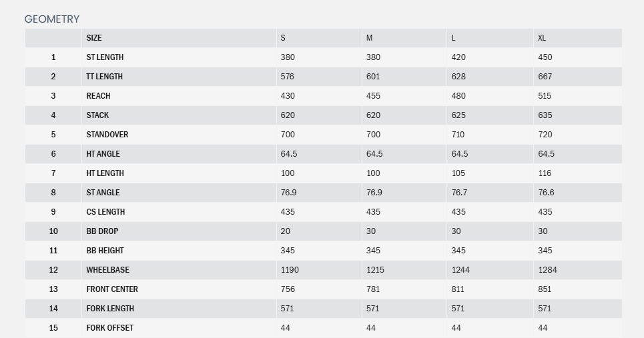This screenshot has height=338, width=644.
Task: Click the STANDOVER row label
Action: (107, 135)
